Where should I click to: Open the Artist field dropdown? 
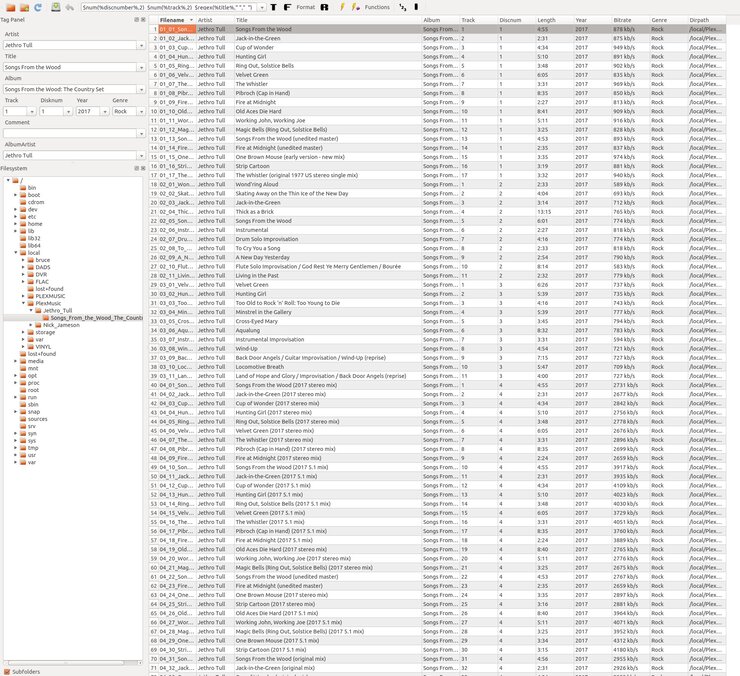tap(141, 45)
